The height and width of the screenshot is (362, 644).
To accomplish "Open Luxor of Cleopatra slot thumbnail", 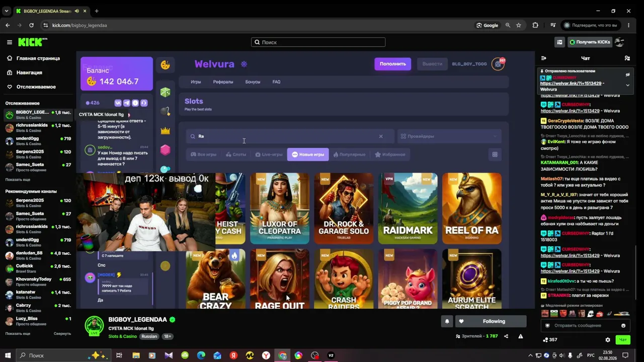I will point(280,208).
